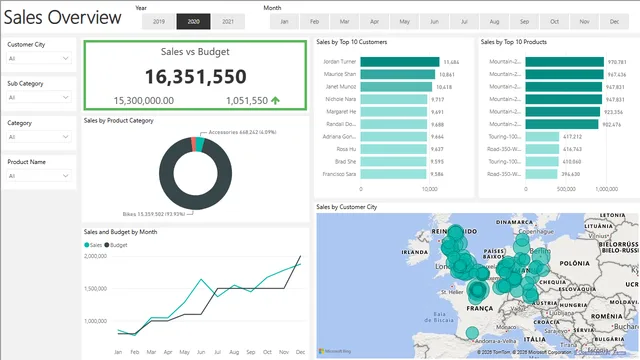This screenshot has height=360, width=640.
Task: Filter by Oct month button
Action: [554, 22]
